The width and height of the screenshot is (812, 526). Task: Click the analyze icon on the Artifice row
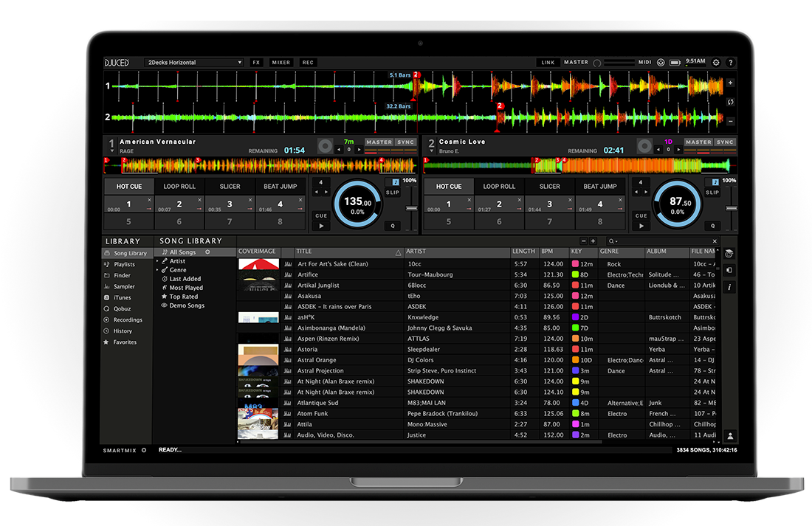[x=288, y=275]
